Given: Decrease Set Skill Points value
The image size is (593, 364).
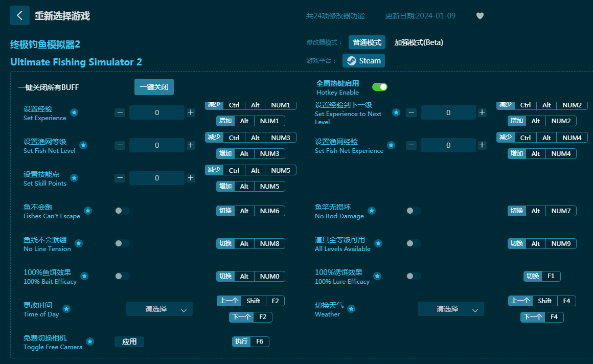Looking at the screenshot, I should click(120, 178).
